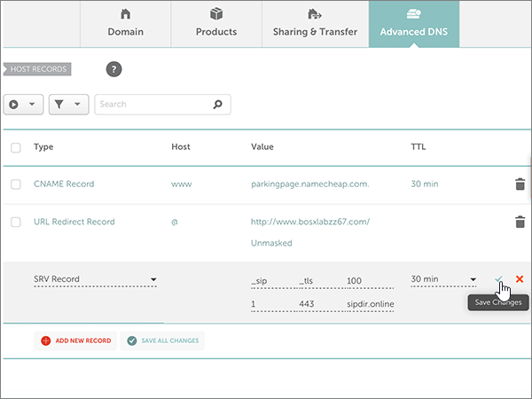Open the play-button actions dropdown
This screenshot has height=399, width=532.
pyautogui.click(x=23, y=105)
